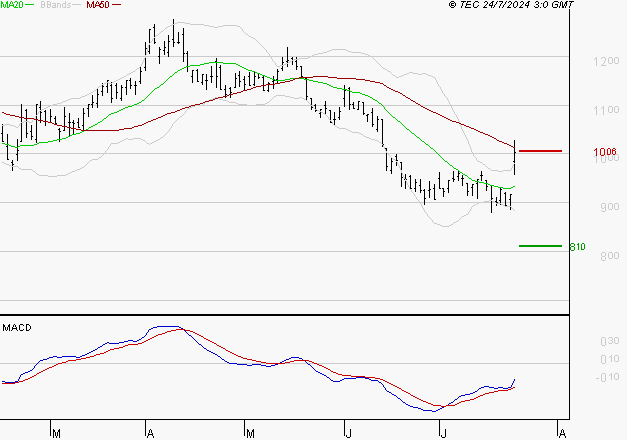Image resolution: width=627 pixels, height=440 pixels.
Task: Click the 010 MACD axis label
Action: click(610, 359)
